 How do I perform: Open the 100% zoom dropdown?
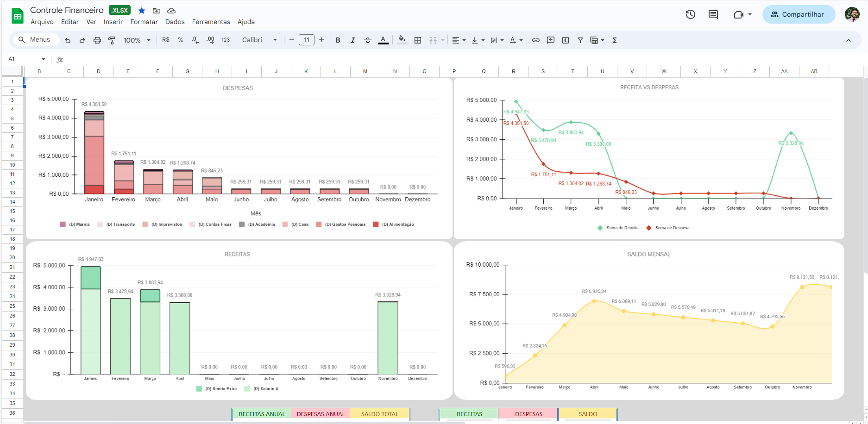pyautogui.click(x=137, y=40)
